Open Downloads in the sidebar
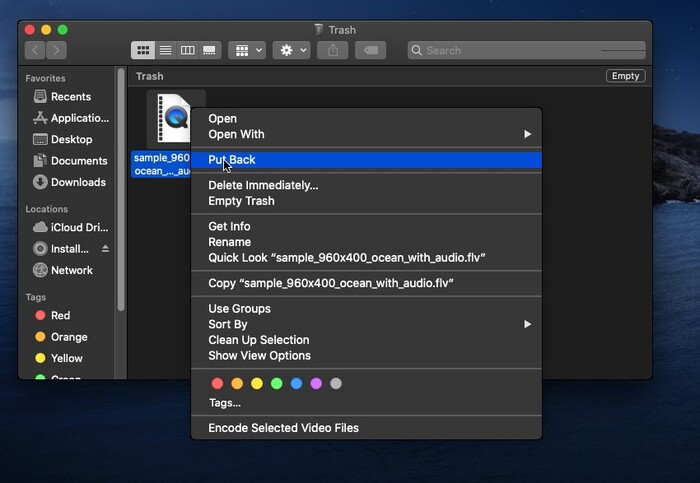Viewport: 700px width, 483px height. coord(78,182)
